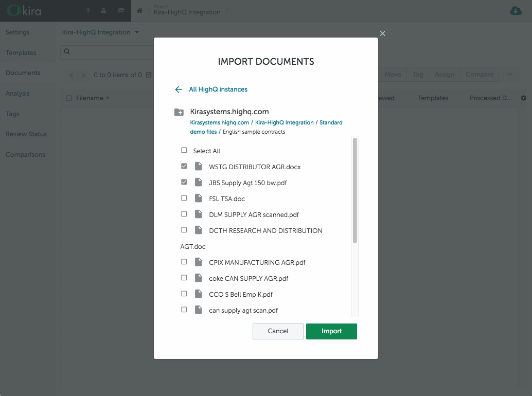Open Analysis in the sidebar
This screenshot has height=396, width=532.
click(17, 94)
